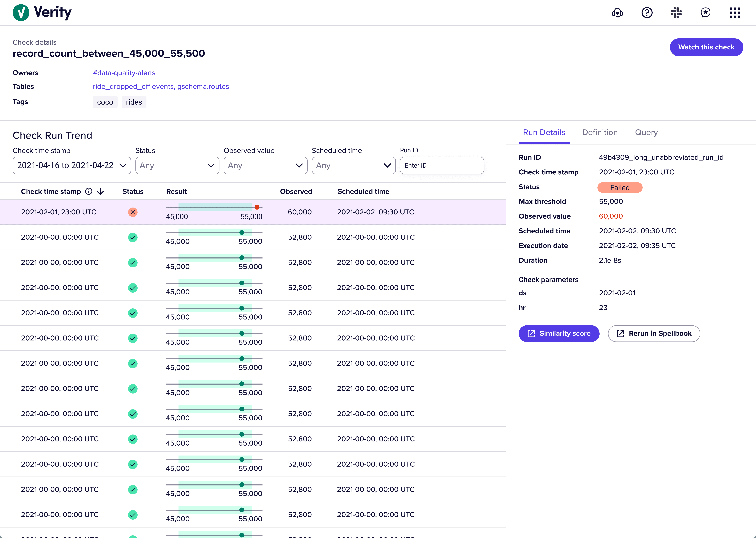Open the Slack icon in header

[676, 13]
